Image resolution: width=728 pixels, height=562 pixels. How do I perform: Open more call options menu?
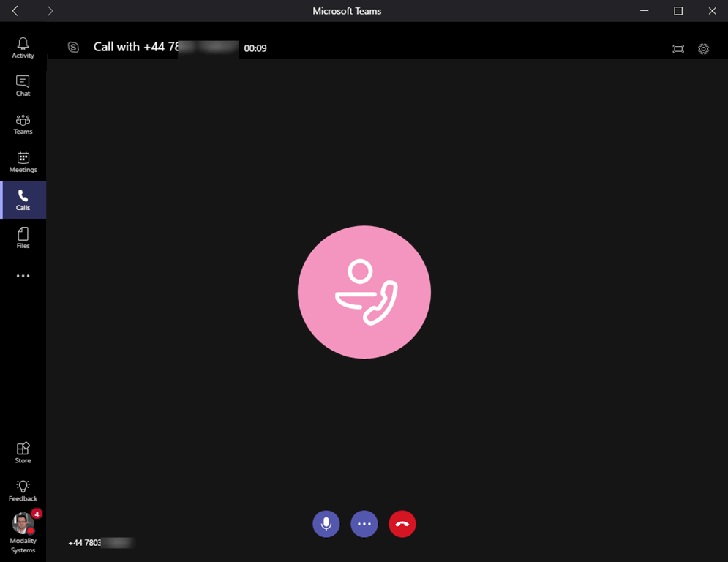tap(364, 524)
